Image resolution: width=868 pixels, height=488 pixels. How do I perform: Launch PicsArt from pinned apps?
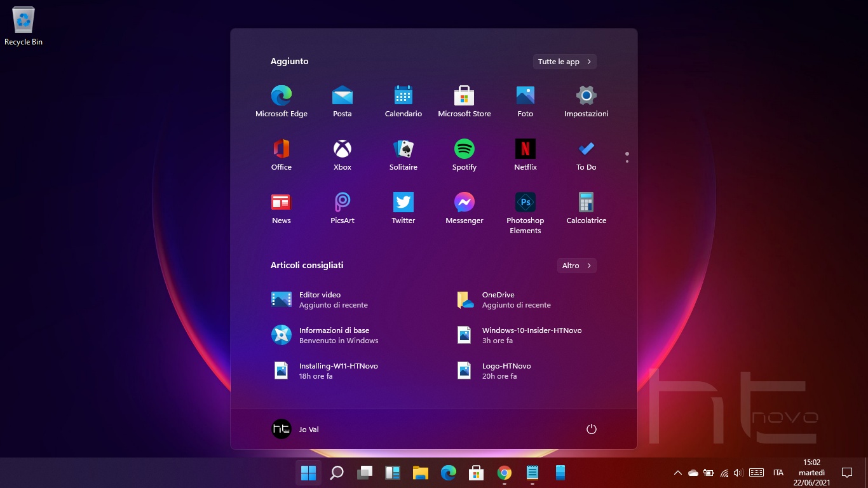coord(342,208)
